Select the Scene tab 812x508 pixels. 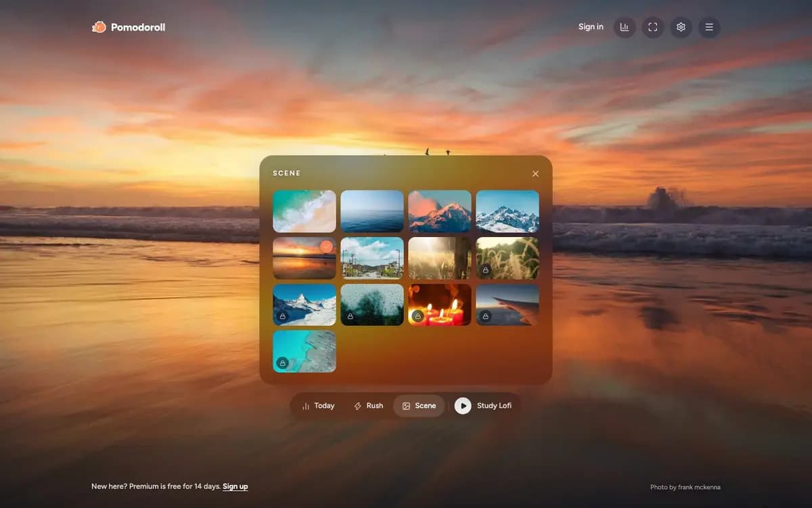tap(419, 406)
